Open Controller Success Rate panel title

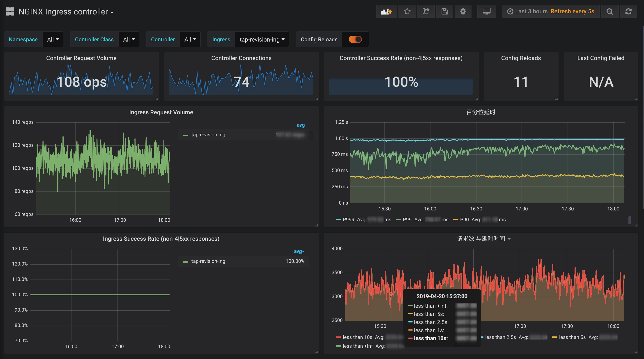tap(401, 58)
